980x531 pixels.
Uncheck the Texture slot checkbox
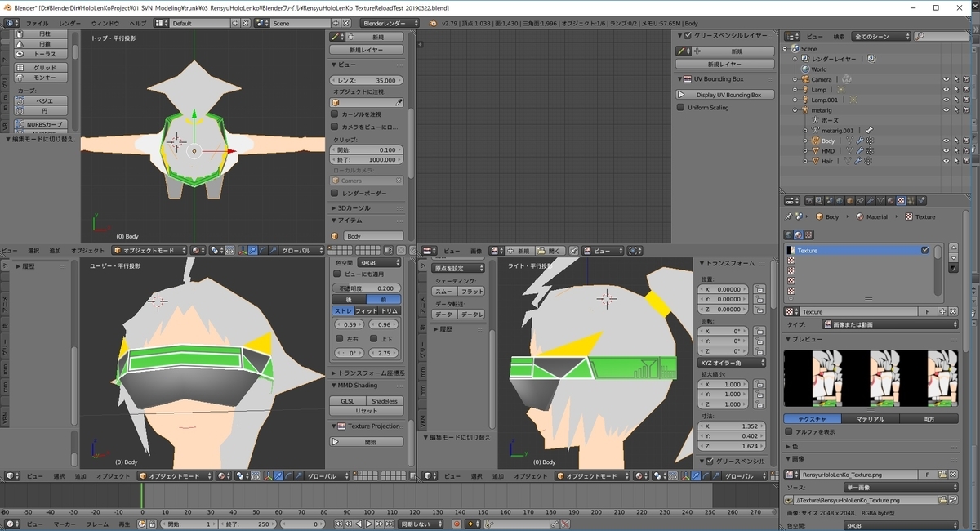[924, 250]
